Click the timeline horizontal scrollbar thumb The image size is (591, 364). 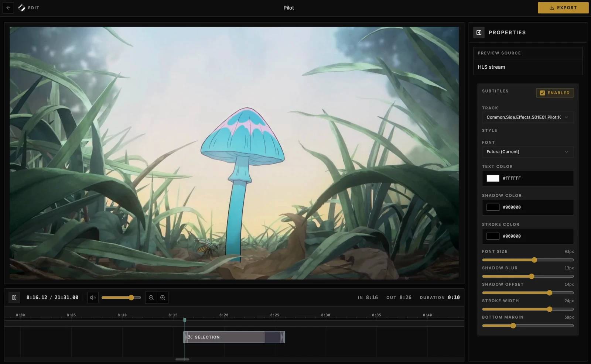(182, 359)
